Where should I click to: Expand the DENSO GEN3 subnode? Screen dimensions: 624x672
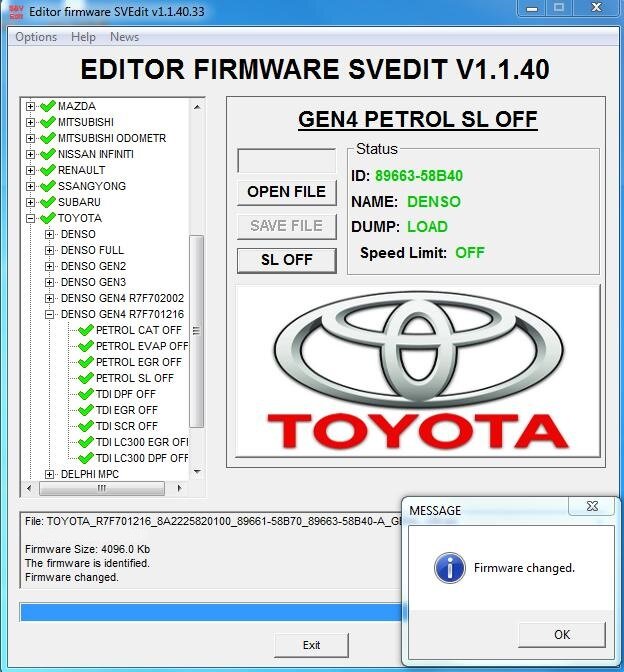pyautogui.click(x=49, y=282)
